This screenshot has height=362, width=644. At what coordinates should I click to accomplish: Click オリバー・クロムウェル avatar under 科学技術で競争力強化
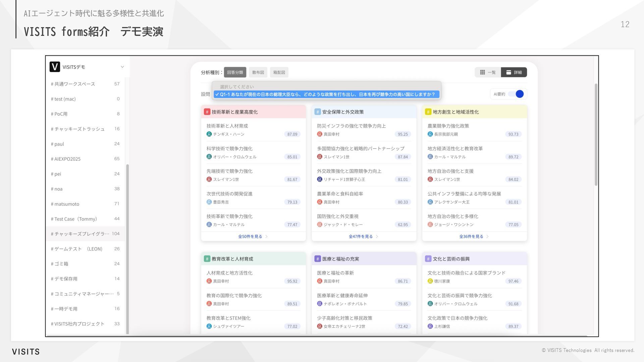[209, 157]
